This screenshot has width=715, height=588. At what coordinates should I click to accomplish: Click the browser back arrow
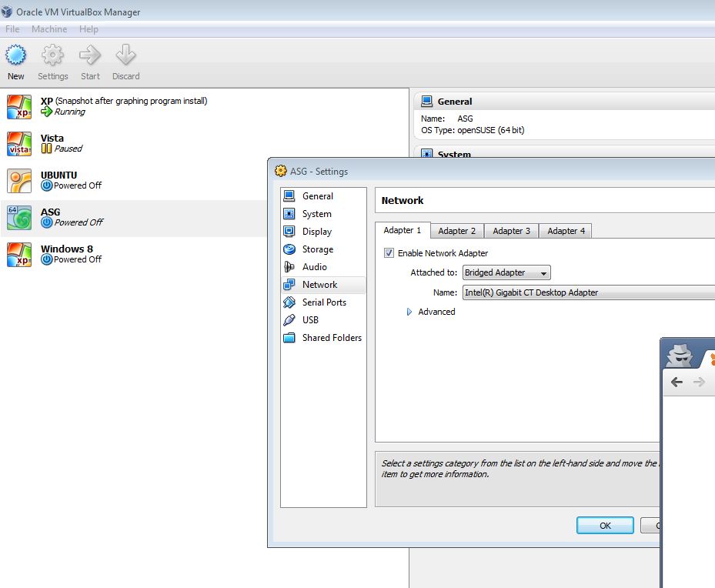click(677, 382)
